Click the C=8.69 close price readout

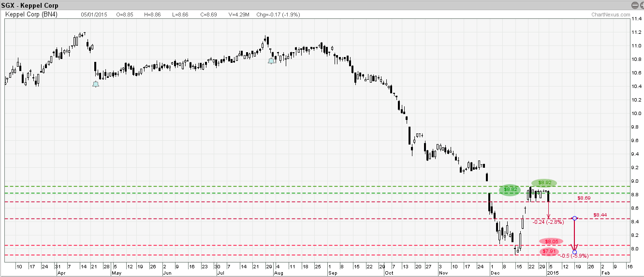[208, 15]
